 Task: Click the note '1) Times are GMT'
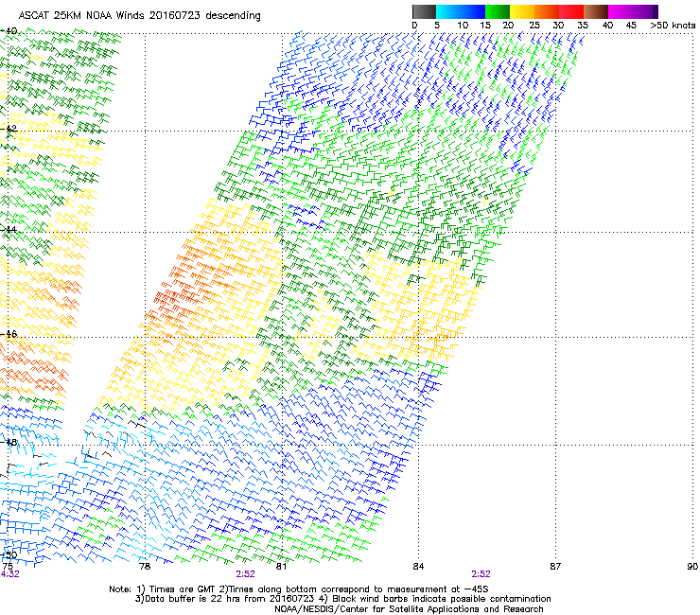(177, 589)
